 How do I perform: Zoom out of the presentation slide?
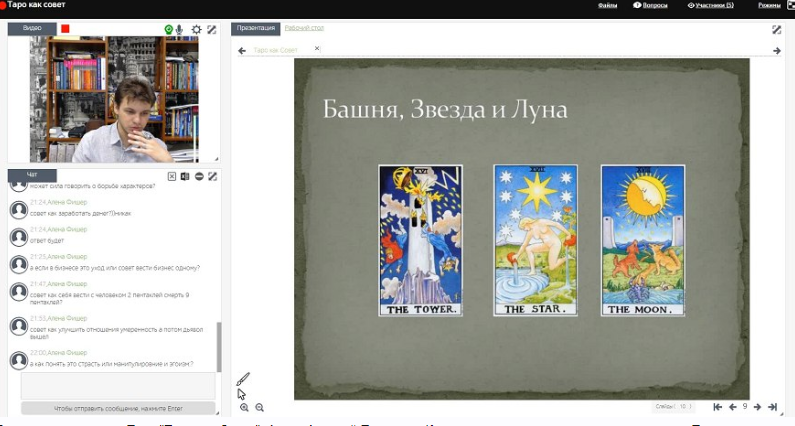coord(260,408)
